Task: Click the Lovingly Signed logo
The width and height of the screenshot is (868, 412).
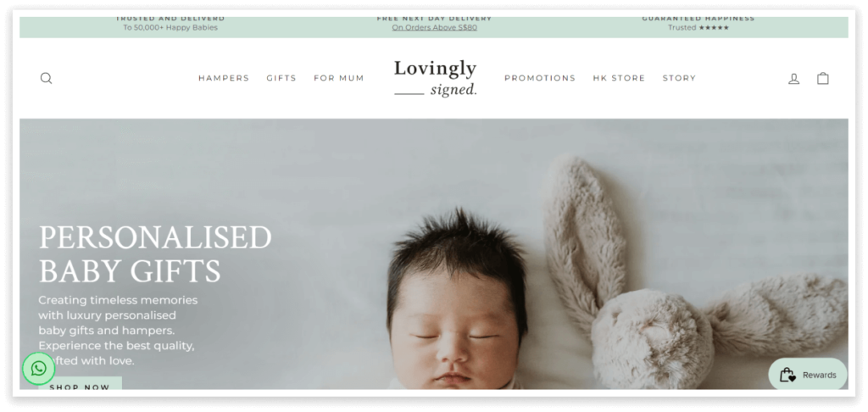Action: click(435, 78)
